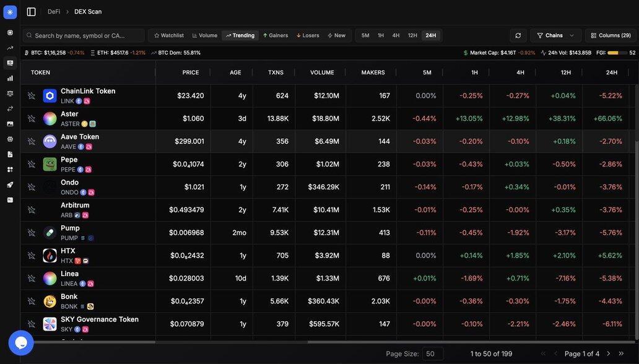This screenshot has height=364, width=639.
Task: Select the Trending filter tab
Action: click(x=240, y=35)
